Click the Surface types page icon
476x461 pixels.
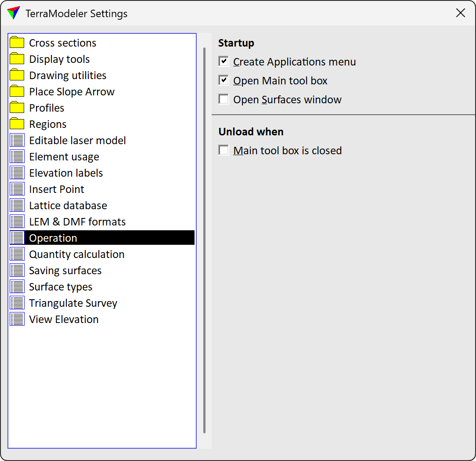tap(17, 287)
